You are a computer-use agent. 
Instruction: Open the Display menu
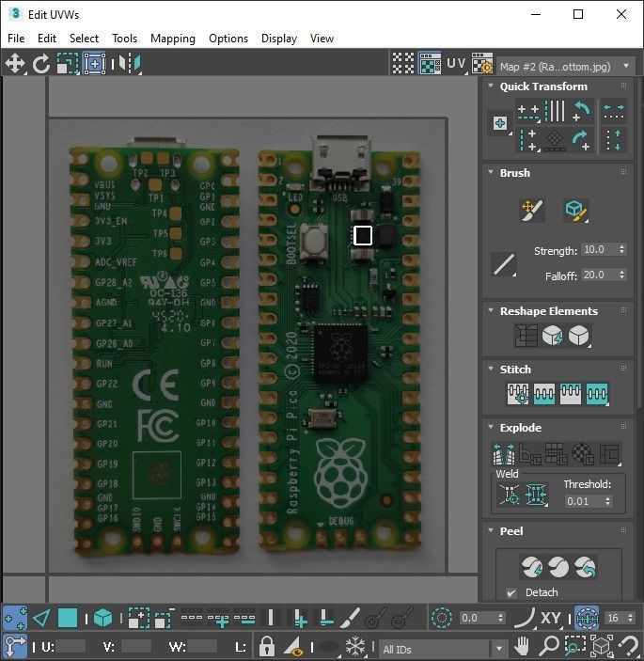tap(279, 39)
